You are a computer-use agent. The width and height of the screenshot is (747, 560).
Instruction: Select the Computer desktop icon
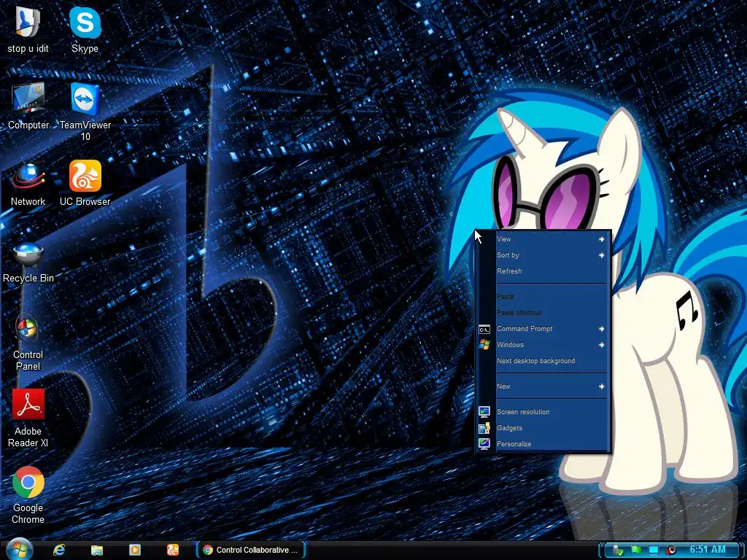click(28, 106)
